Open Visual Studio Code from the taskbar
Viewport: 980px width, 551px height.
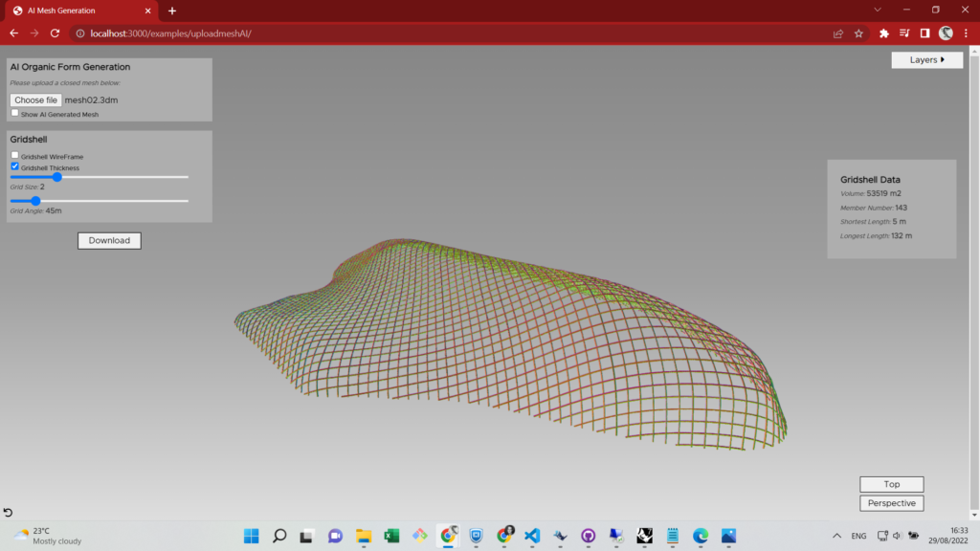[532, 536]
